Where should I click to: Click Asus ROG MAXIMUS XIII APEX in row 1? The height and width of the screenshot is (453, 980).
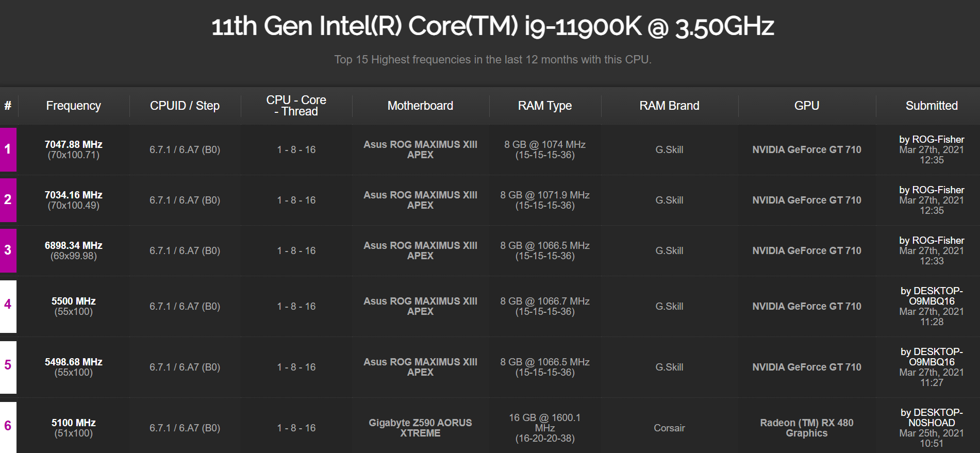tap(420, 149)
